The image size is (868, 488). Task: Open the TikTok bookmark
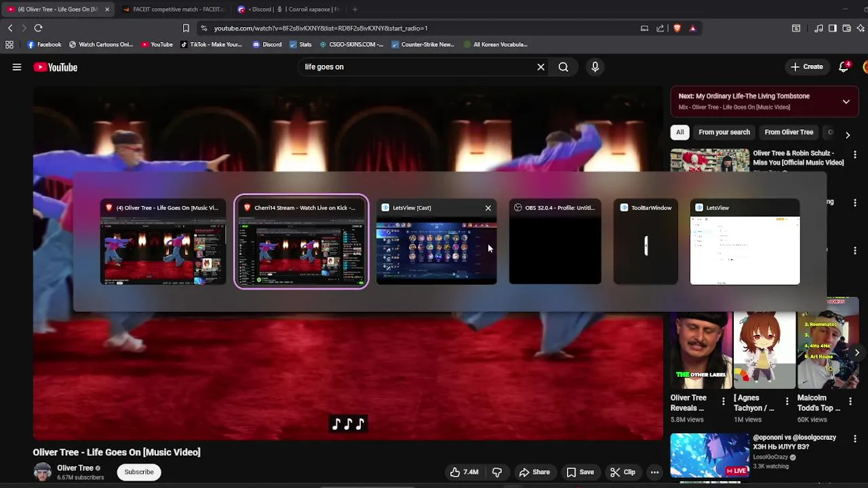click(x=211, y=45)
